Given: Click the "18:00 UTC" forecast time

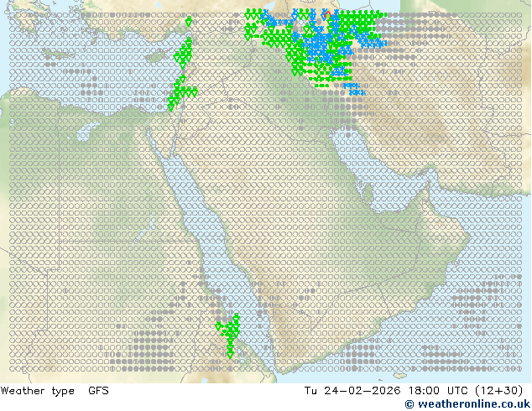Looking at the screenshot, I should tap(438, 391).
